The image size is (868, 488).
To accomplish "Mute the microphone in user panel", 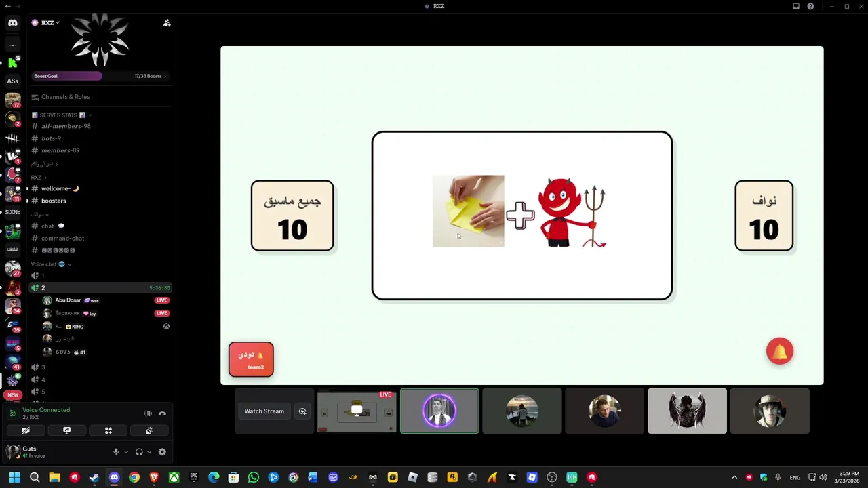I will pyautogui.click(x=116, y=452).
